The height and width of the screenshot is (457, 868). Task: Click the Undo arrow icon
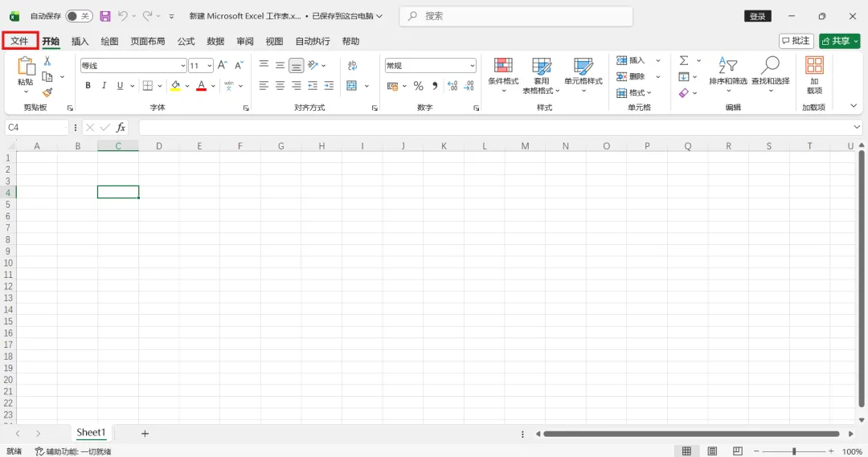[123, 16]
